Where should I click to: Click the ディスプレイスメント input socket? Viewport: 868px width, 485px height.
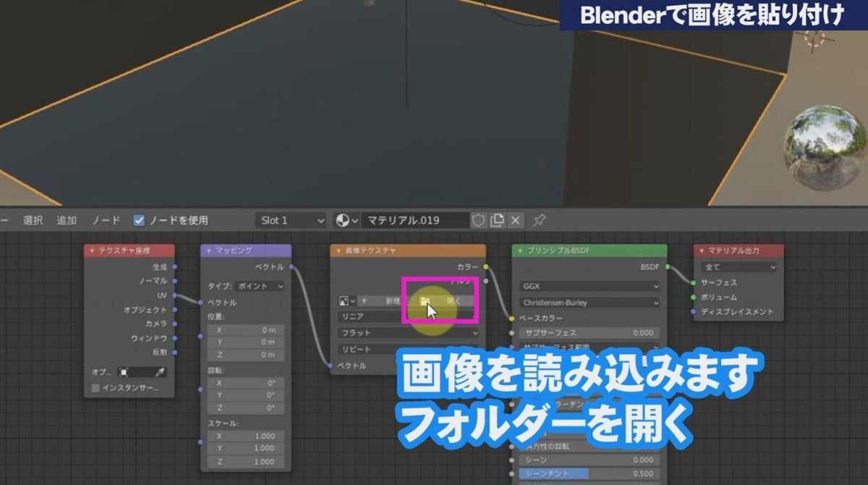[694, 312]
